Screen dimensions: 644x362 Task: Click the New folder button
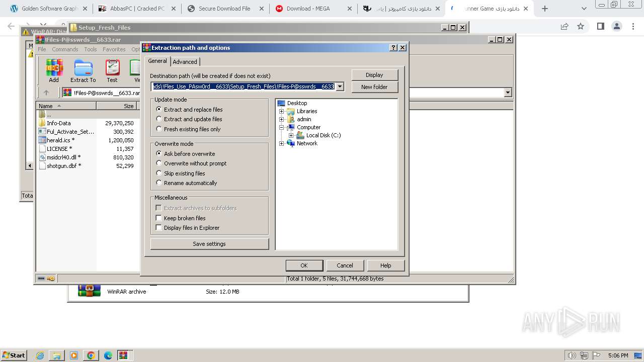pos(374,87)
